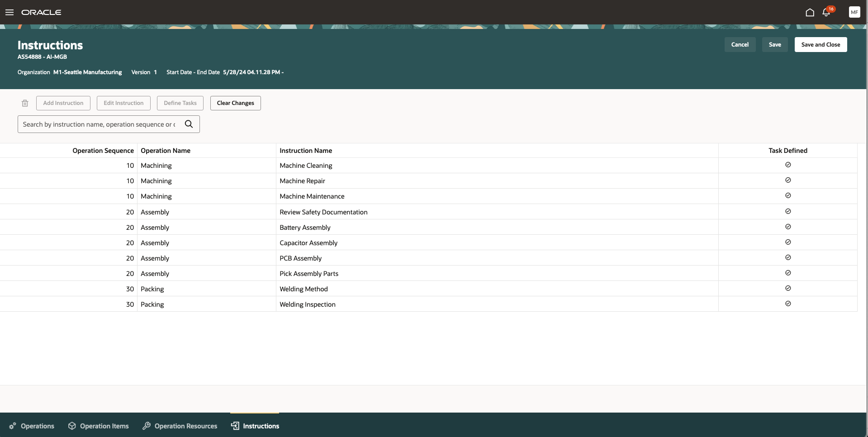
Task: Click the Edit Instruction button
Action: click(x=123, y=103)
